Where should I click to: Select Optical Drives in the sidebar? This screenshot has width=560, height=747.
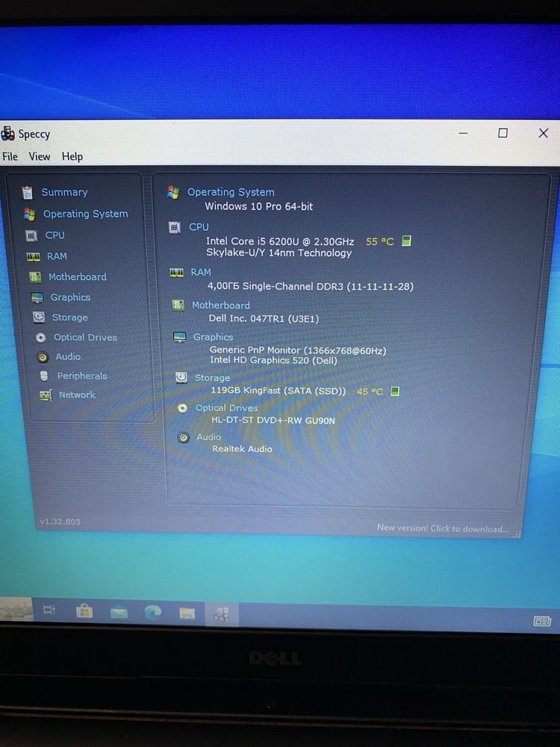click(x=85, y=338)
